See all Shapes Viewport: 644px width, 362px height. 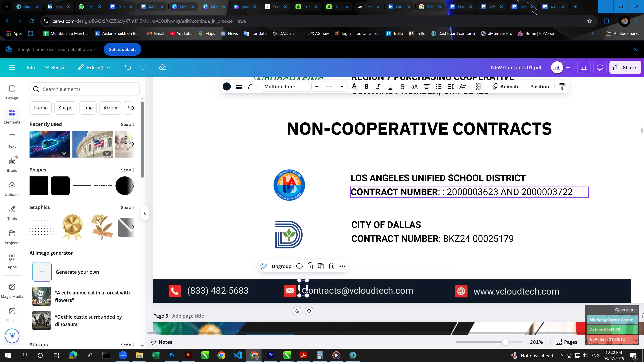[x=127, y=170]
